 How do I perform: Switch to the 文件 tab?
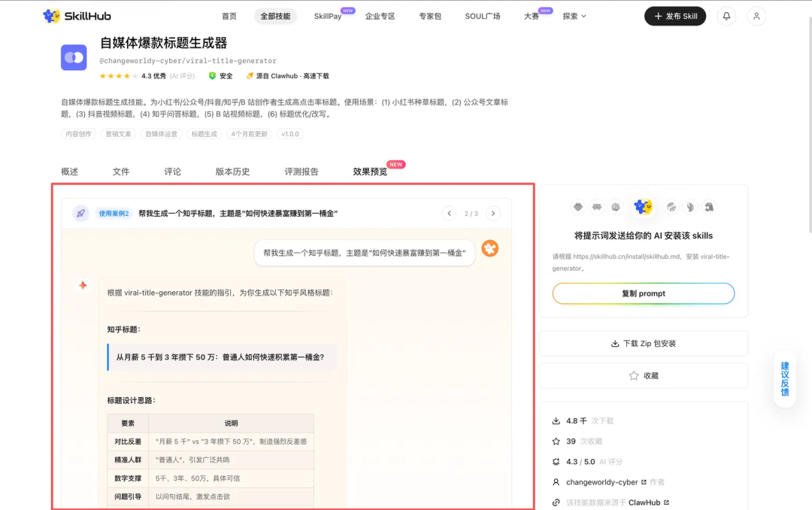click(120, 172)
